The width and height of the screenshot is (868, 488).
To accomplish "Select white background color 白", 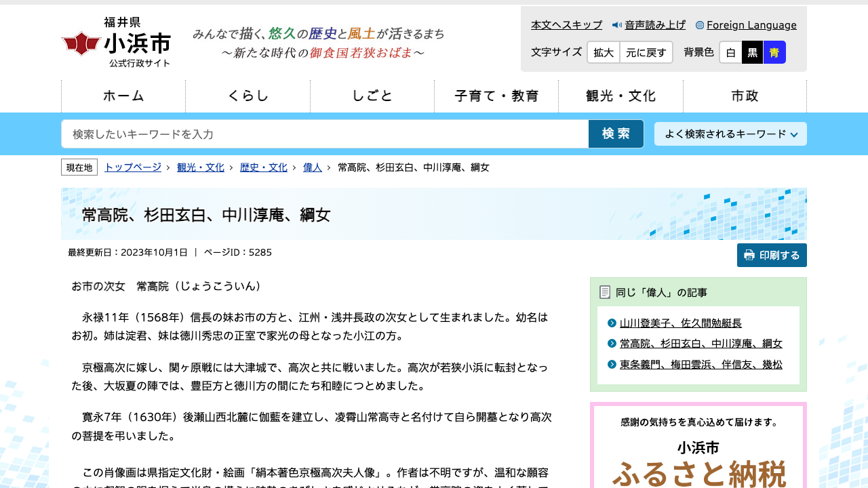I will pyautogui.click(x=730, y=52).
